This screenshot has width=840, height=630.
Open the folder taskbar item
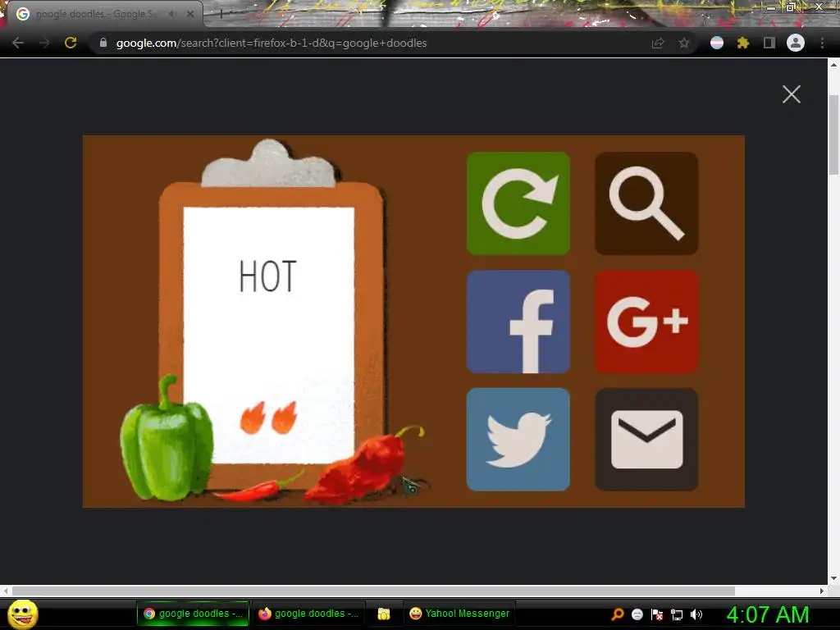(x=384, y=614)
